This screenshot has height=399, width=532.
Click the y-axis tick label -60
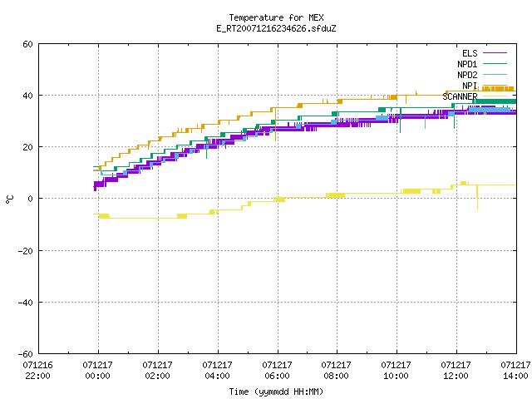26,354
